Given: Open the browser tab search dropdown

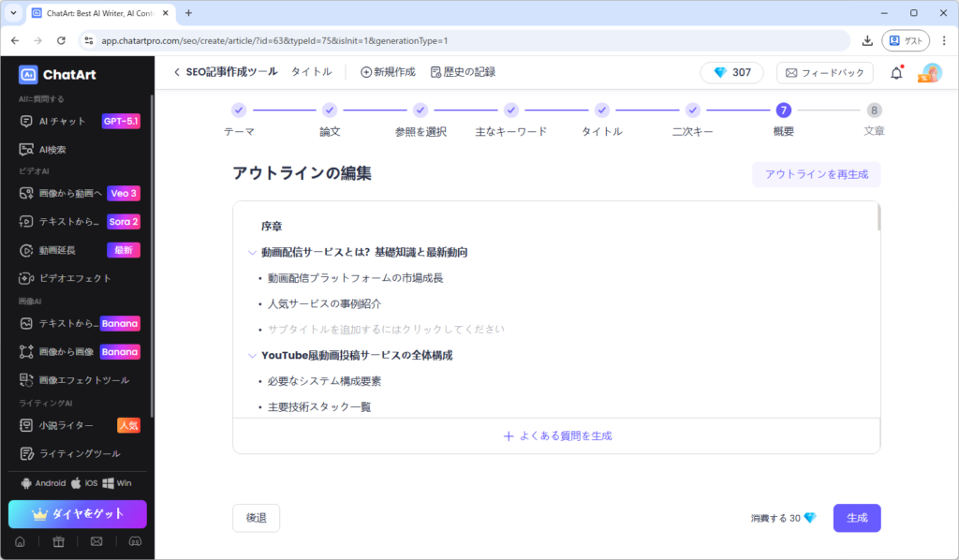Looking at the screenshot, I should pos(13,13).
